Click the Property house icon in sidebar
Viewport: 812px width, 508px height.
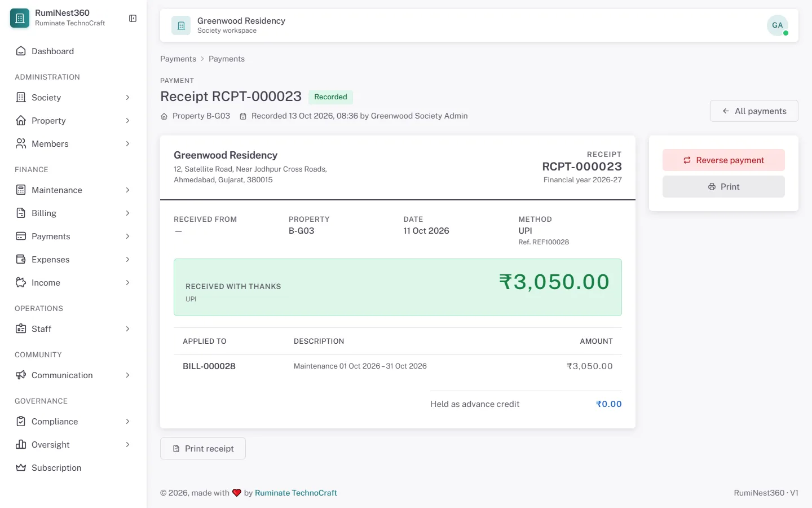(21, 121)
